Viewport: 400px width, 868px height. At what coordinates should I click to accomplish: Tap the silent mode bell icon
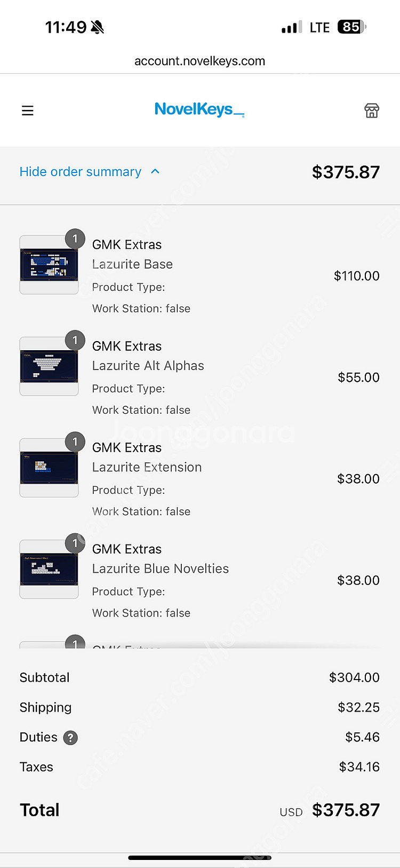click(97, 27)
